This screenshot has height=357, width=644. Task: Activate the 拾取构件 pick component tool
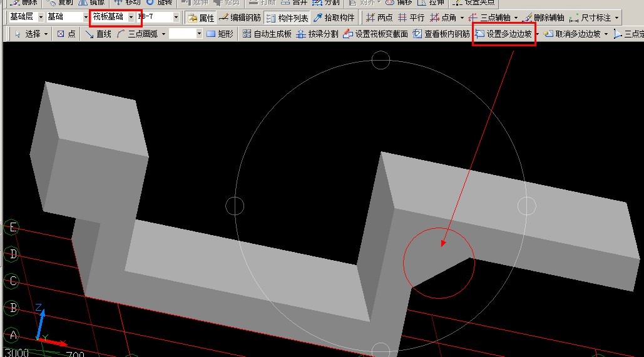point(334,18)
